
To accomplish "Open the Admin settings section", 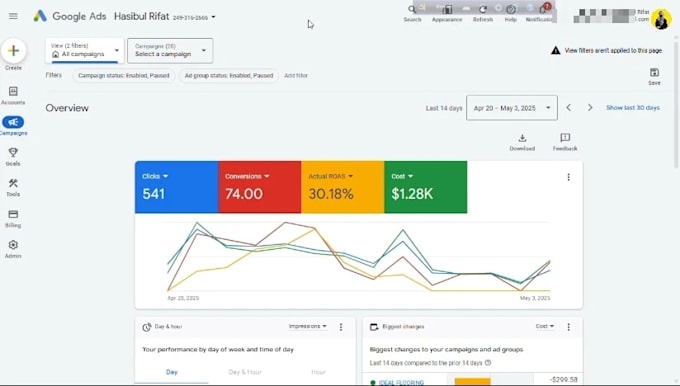I will coord(13,249).
